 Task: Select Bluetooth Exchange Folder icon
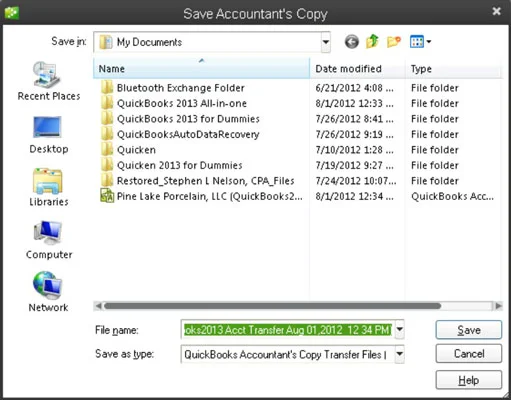pos(107,88)
